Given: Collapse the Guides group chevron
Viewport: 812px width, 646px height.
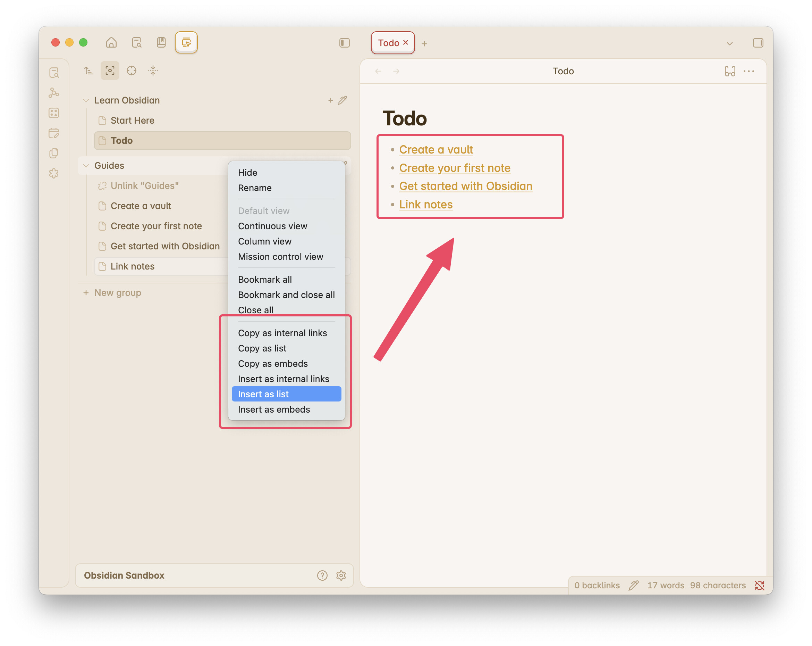Looking at the screenshot, I should tap(86, 165).
